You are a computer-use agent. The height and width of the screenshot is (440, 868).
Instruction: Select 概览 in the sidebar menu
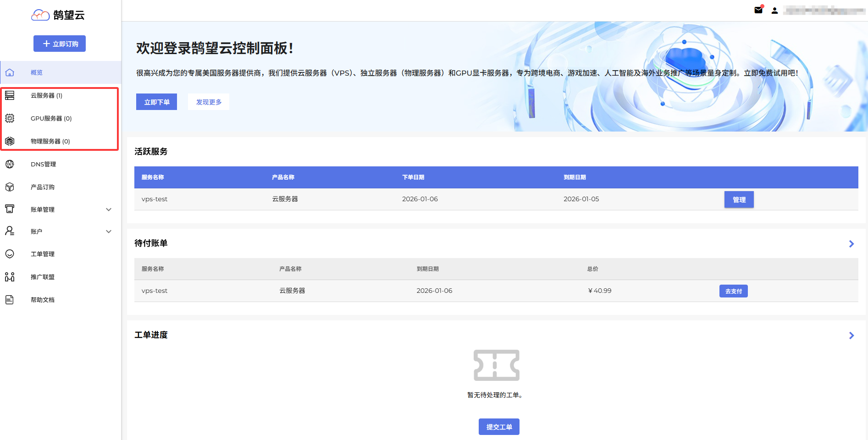click(37, 72)
